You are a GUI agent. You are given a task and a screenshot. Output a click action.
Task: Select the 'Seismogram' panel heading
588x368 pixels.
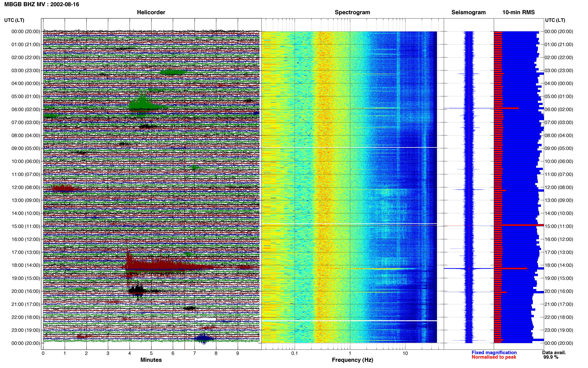pyautogui.click(x=468, y=12)
